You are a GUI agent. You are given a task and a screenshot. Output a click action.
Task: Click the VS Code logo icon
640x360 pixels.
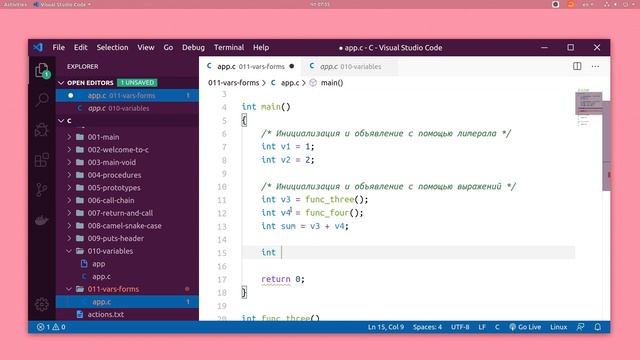(x=38, y=47)
